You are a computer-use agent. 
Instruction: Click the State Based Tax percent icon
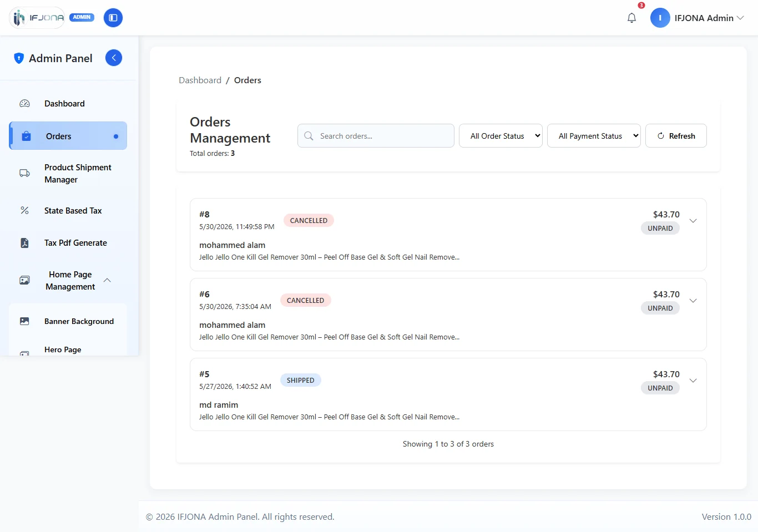point(24,211)
